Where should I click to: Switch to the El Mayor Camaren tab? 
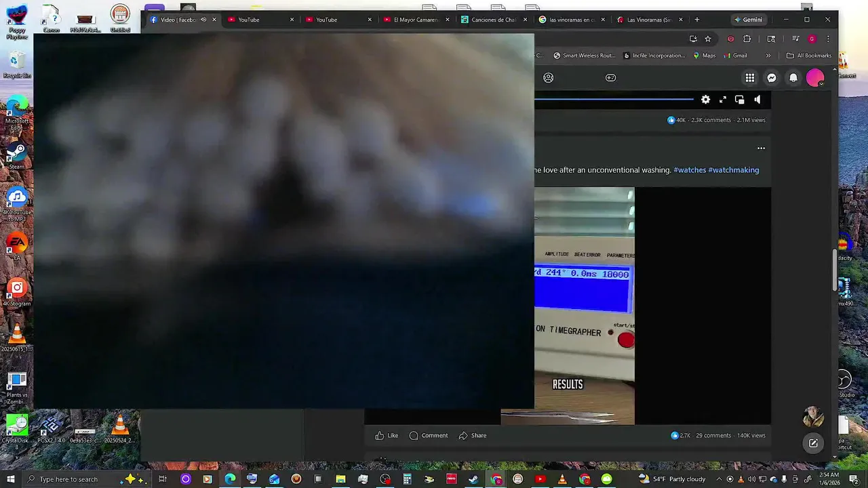point(416,20)
